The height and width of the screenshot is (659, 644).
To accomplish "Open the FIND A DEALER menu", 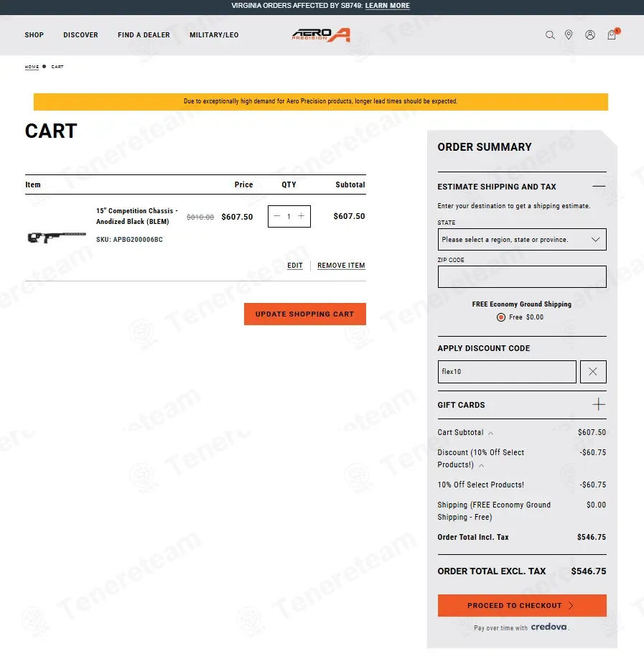I will click(x=144, y=35).
